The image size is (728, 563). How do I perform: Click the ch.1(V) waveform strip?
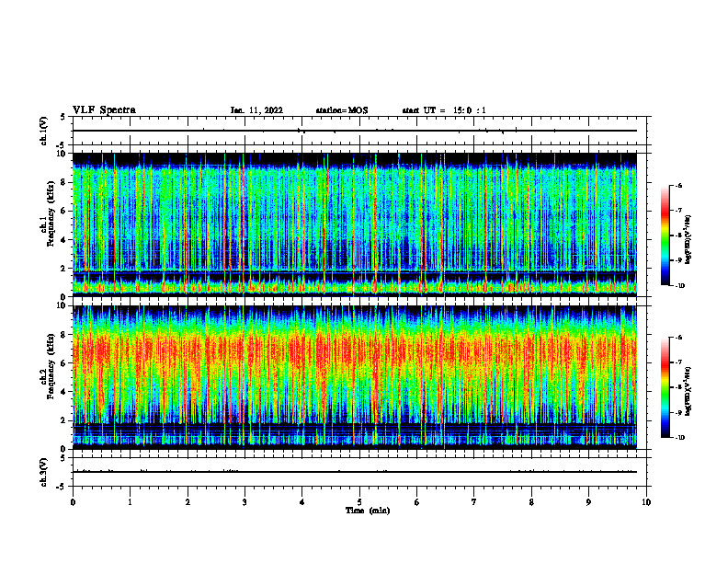point(359,131)
